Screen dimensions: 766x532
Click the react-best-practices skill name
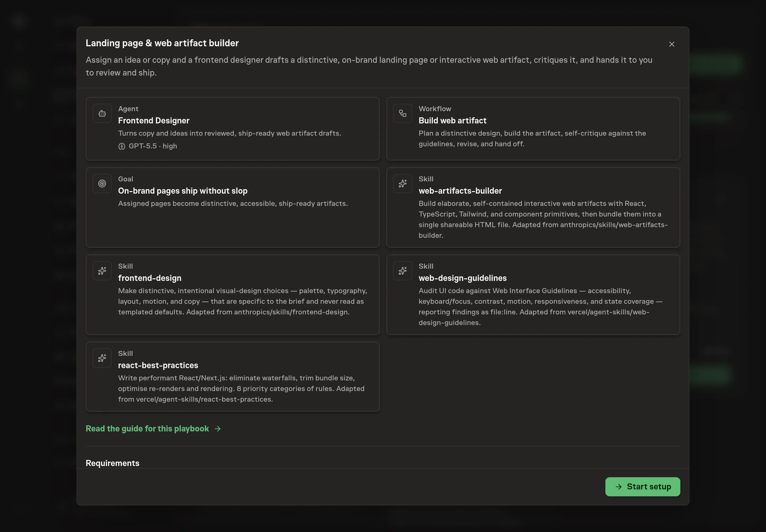tap(158, 366)
